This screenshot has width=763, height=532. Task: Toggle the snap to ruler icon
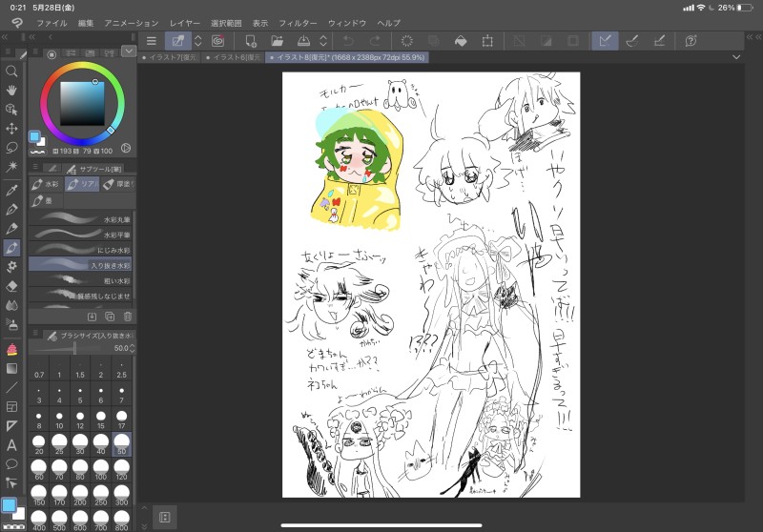pyautogui.click(x=604, y=41)
